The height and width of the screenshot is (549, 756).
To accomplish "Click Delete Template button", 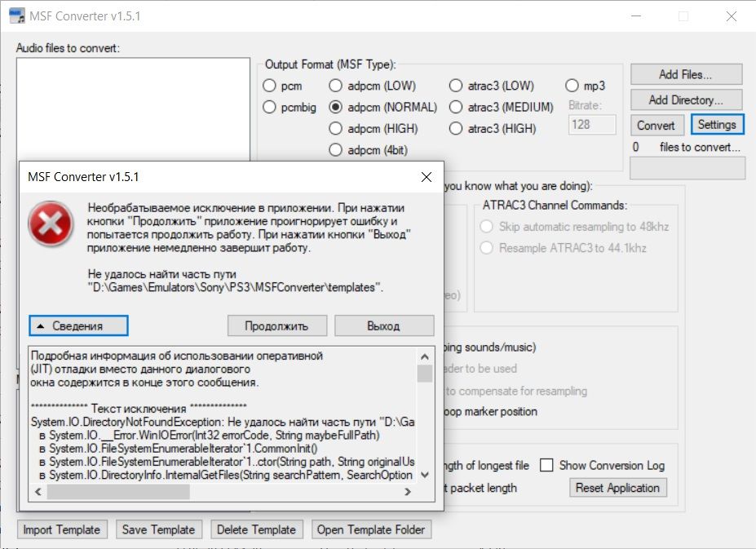I will click(x=257, y=529).
